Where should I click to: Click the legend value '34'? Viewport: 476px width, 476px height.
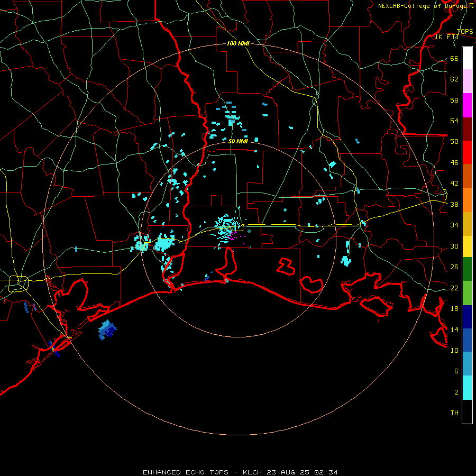click(454, 225)
